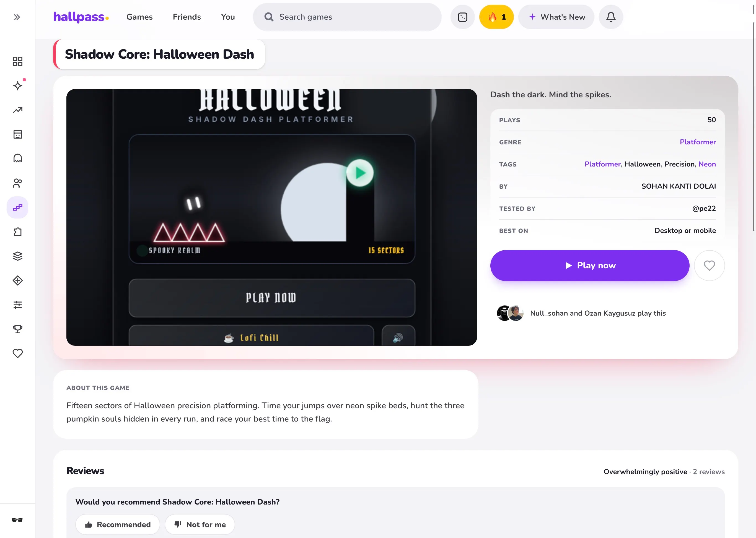
Task: Open the stacked layers icon in sidebar
Action: click(x=17, y=256)
